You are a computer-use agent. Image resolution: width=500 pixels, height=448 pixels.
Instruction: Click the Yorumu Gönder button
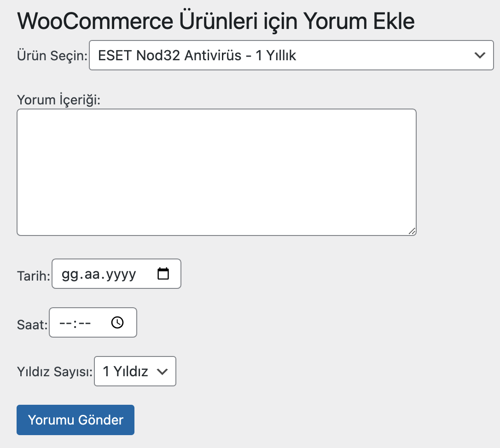pos(76,420)
